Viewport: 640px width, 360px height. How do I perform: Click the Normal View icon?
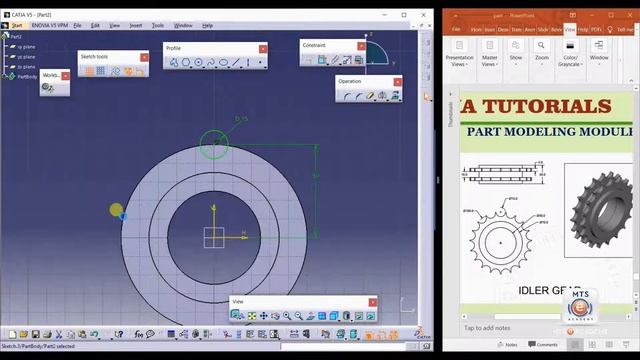coord(311,316)
